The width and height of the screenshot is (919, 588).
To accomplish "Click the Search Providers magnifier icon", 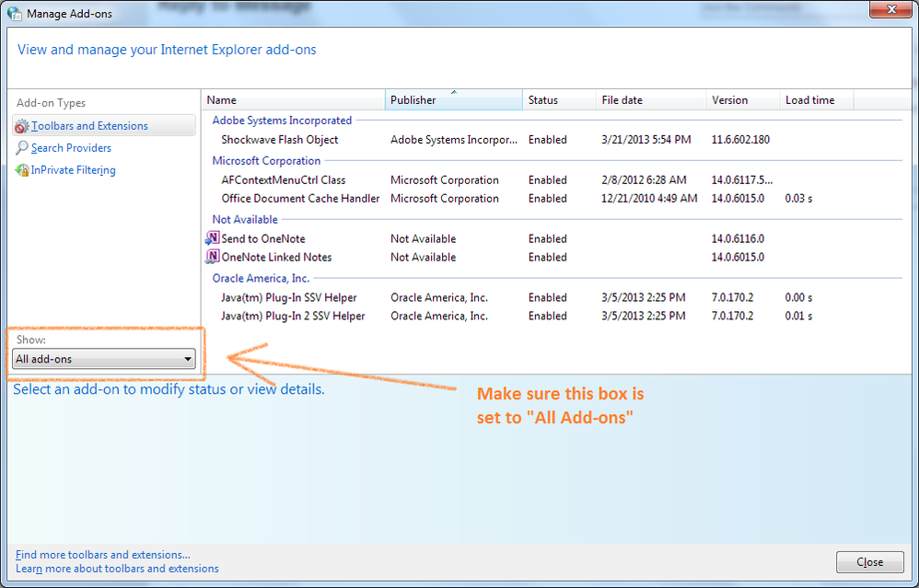I will pyautogui.click(x=22, y=148).
